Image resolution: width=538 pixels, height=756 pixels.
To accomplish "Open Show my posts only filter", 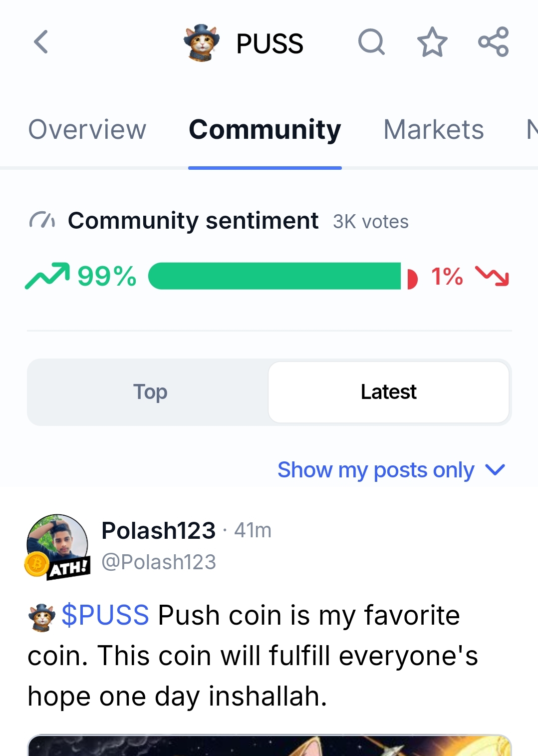I will [376, 470].
